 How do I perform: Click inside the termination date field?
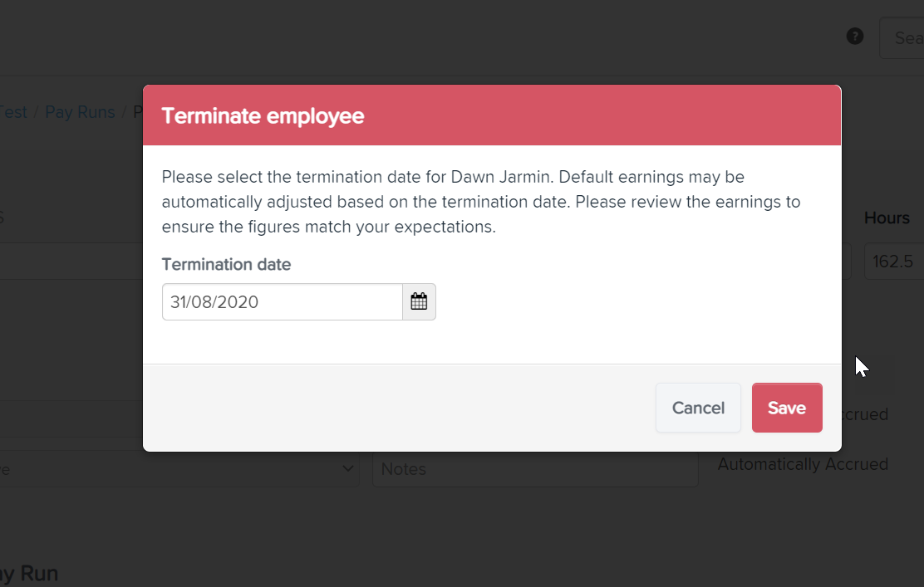(274, 301)
